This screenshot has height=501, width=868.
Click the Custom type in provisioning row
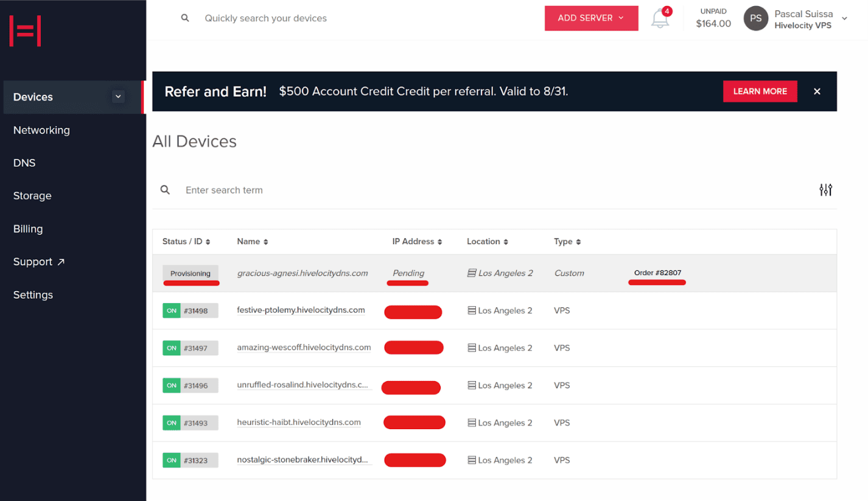point(569,273)
